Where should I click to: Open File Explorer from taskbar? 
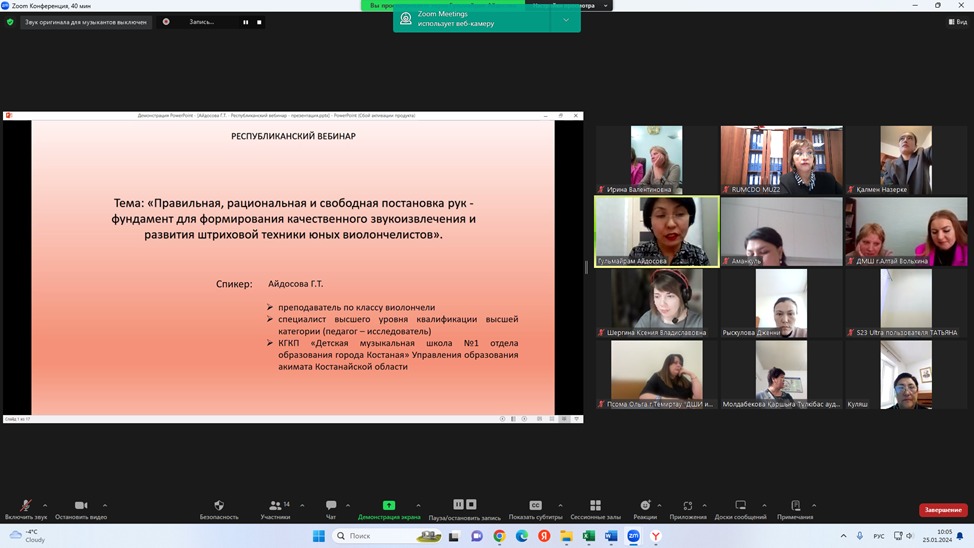(567, 536)
